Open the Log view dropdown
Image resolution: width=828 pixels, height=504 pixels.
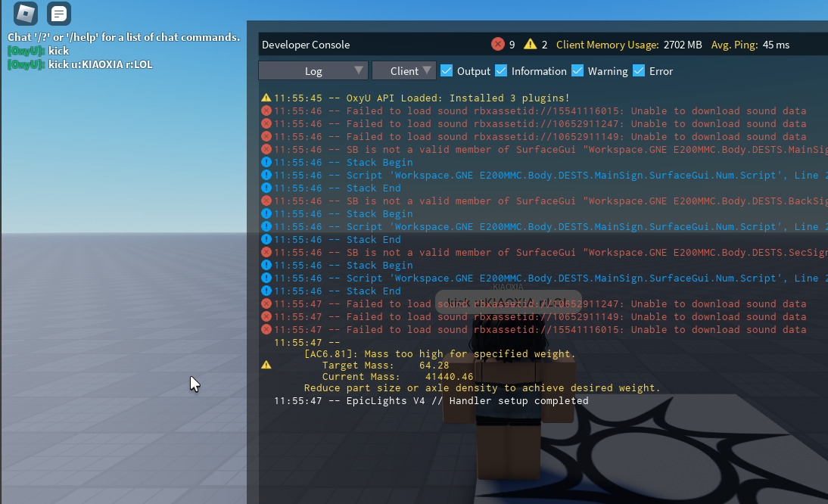[313, 70]
